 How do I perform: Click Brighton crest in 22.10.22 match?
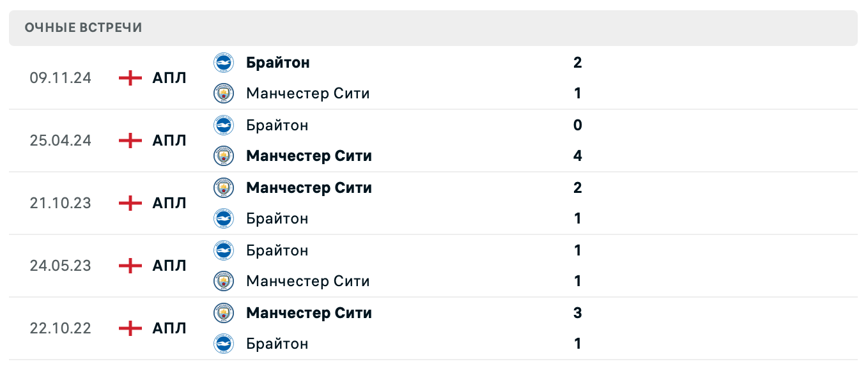click(x=224, y=344)
